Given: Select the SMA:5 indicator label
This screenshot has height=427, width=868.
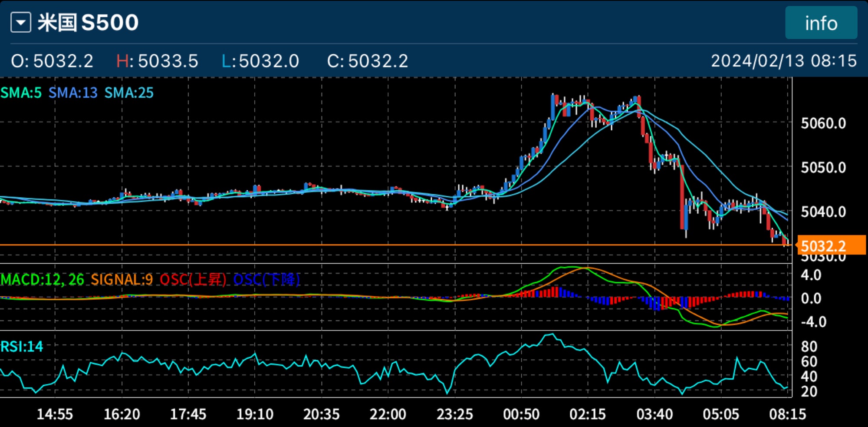Looking at the screenshot, I should point(21,93).
